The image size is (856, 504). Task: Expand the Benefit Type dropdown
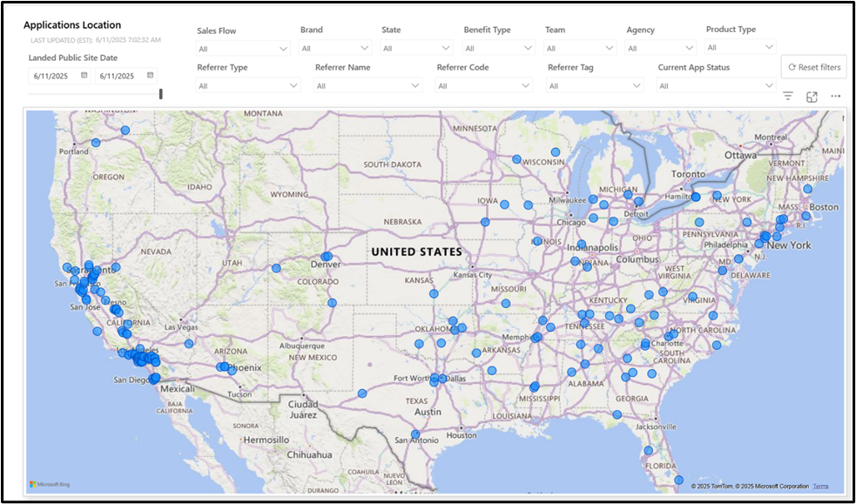tap(498, 49)
